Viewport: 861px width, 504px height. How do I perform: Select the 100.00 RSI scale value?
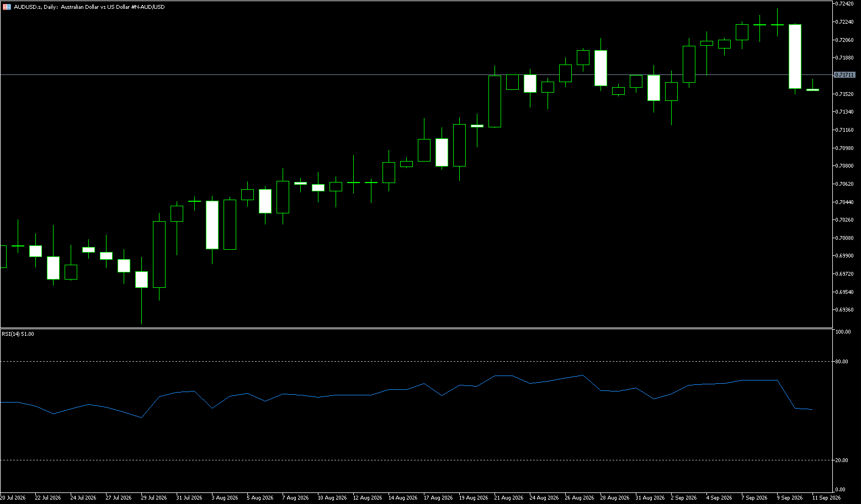[x=843, y=332]
